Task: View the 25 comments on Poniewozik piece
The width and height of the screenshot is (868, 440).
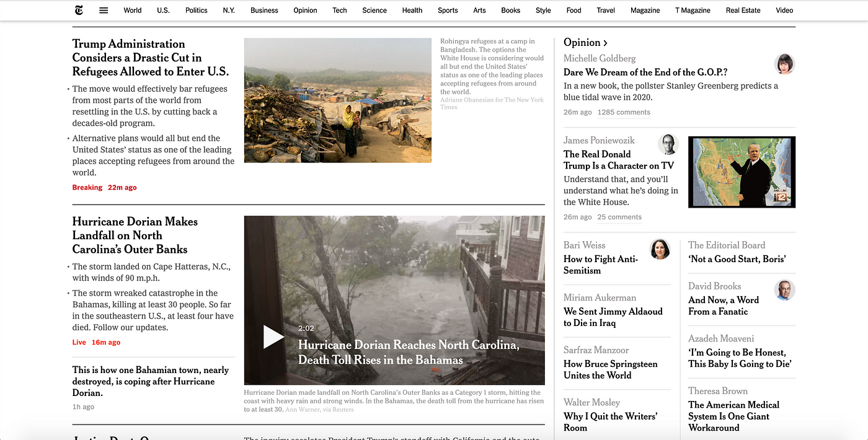Action: (x=619, y=217)
